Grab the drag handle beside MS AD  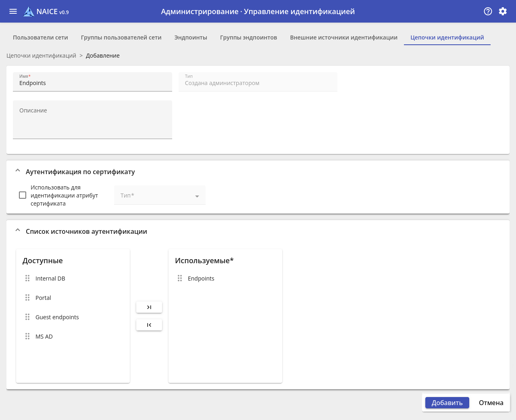point(27,337)
